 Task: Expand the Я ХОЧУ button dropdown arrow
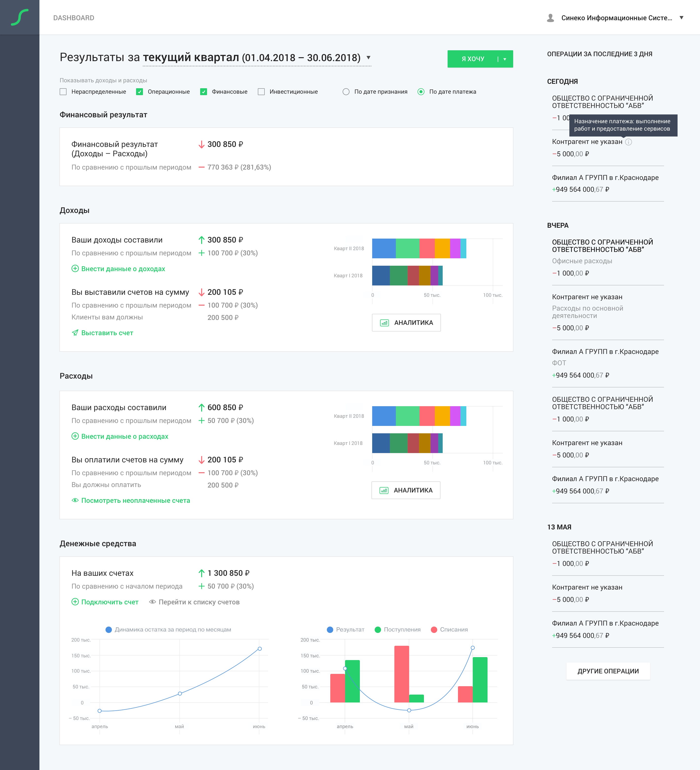pos(505,59)
